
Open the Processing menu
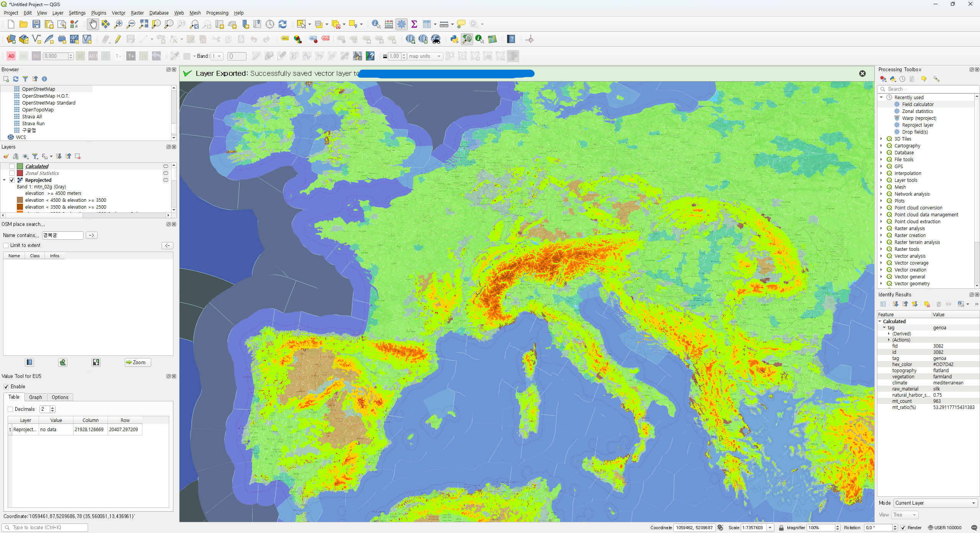(x=217, y=13)
